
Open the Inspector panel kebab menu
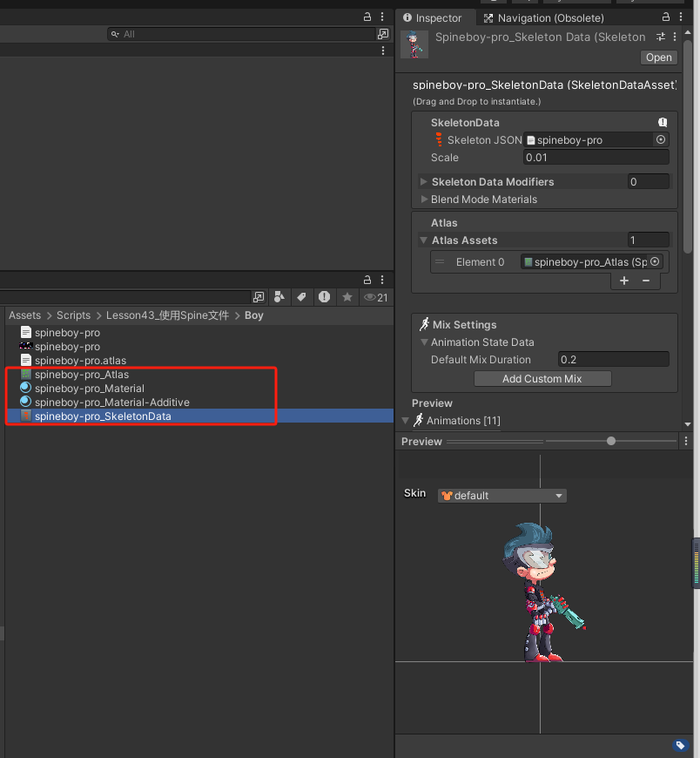[681, 17]
